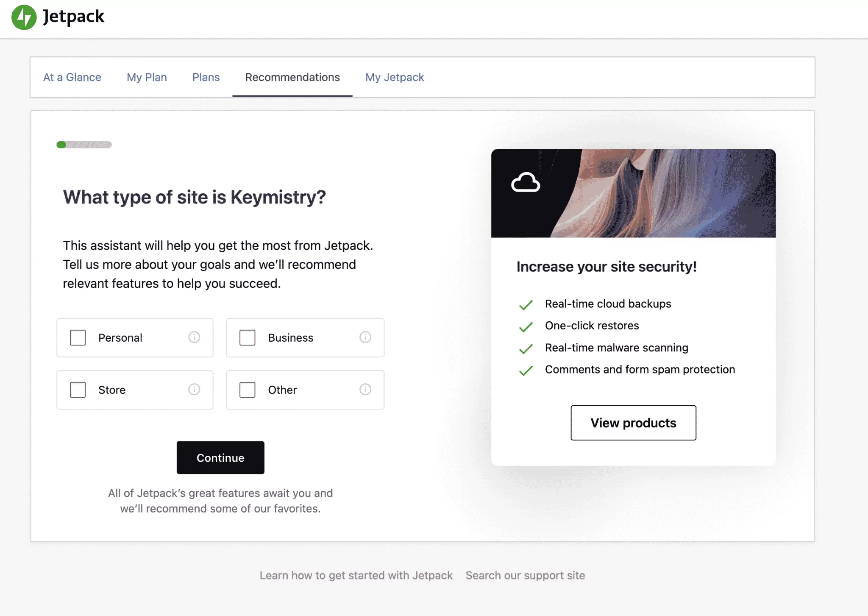Viewport: 868px width, 616px height.
Task: Click 'Comments and form spam protection' text
Action: point(640,370)
